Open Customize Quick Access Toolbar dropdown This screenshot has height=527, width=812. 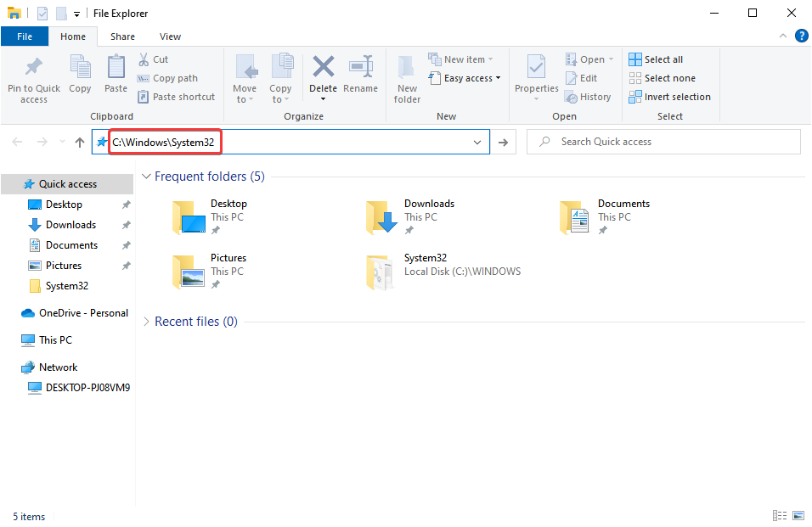(x=76, y=14)
